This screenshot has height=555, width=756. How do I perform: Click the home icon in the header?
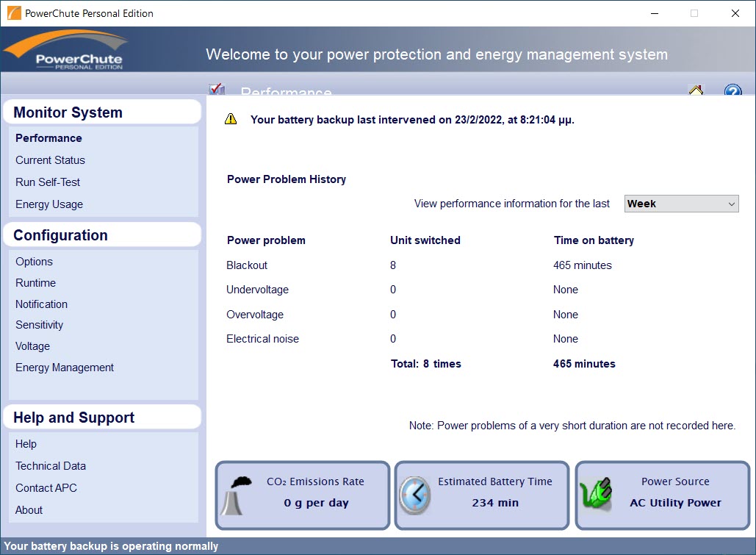pyautogui.click(x=696, y=90)
